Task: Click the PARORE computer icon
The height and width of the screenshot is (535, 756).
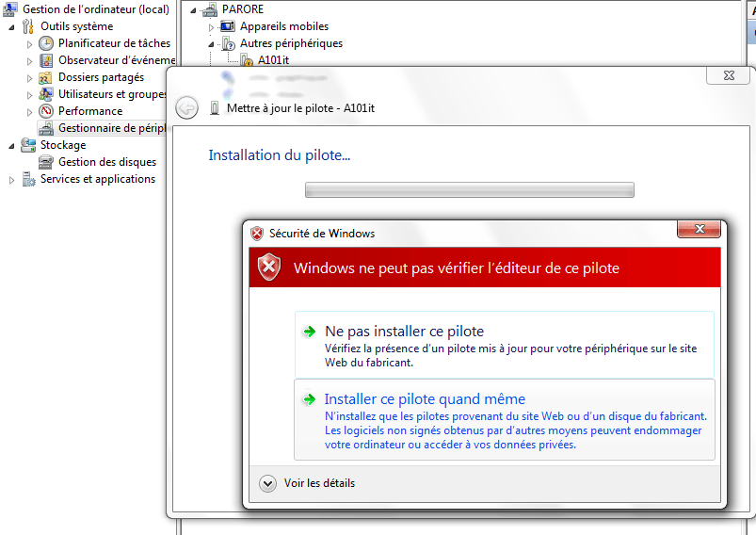Action: click(210, 9)
